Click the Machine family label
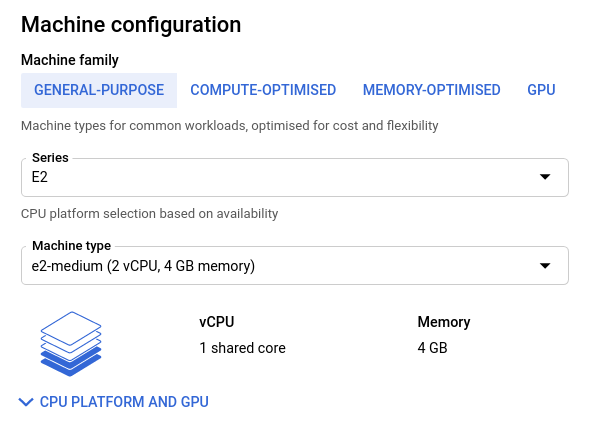This screenshot has width=609, height=434. (x=70, y=60)
